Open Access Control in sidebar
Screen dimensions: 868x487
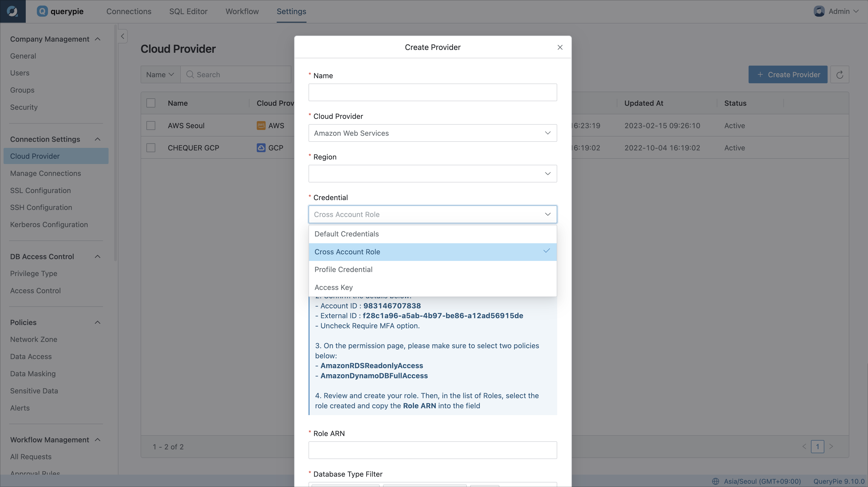35,291
